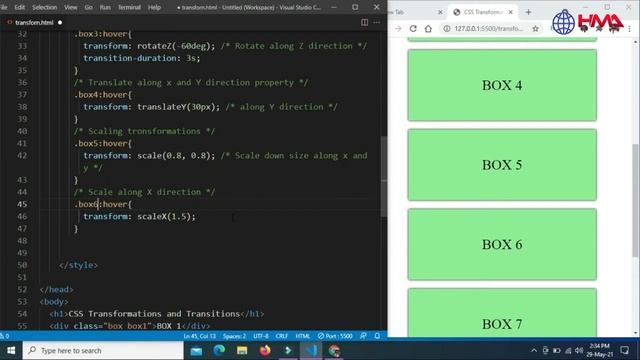
Task: Click the warnings count in status bar
Action: click(x=5, y=336)
